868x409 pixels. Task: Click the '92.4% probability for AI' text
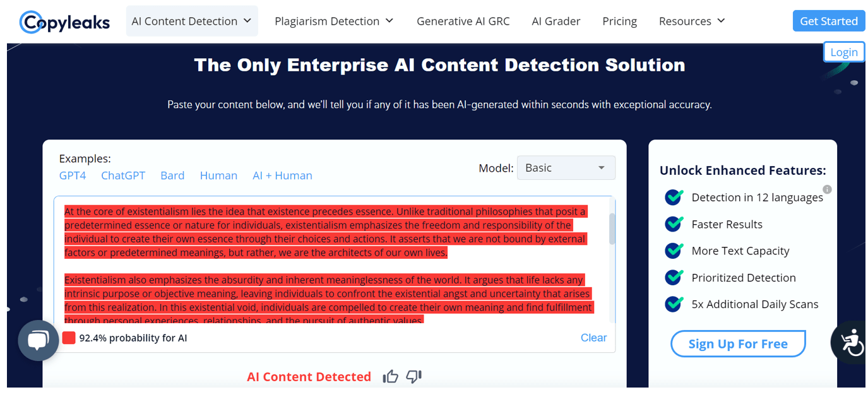coord(133,338)
